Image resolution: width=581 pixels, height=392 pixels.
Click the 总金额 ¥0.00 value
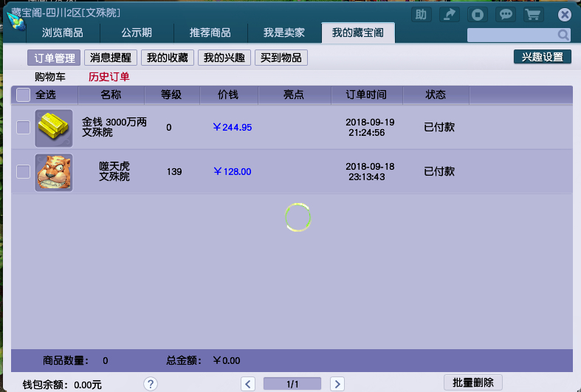coord(227,360)
